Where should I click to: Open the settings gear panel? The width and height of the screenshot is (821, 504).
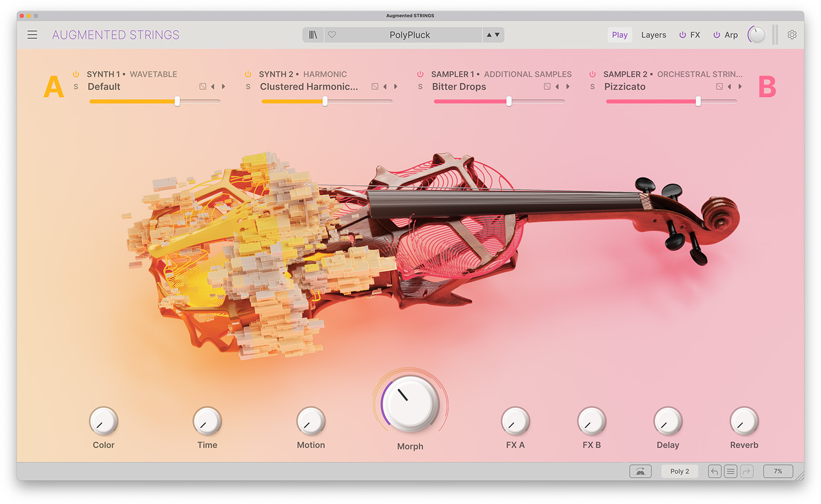(x=792, y=35)
